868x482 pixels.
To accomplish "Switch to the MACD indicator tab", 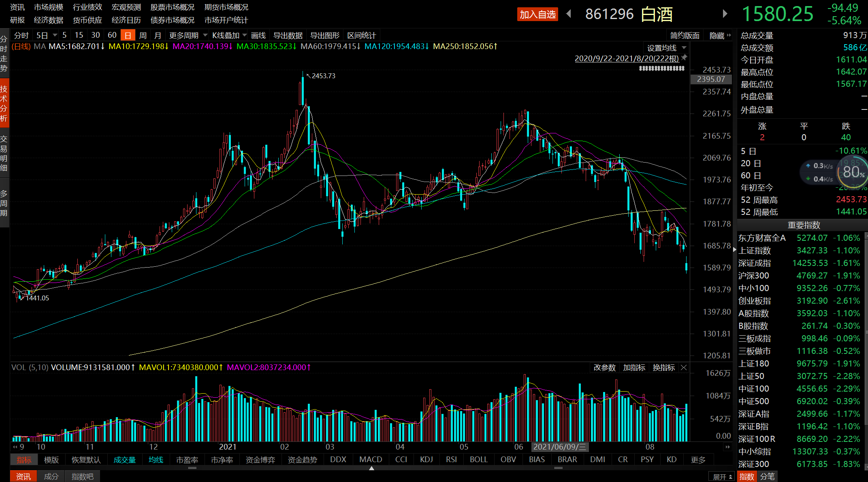I will click(370, 459).
